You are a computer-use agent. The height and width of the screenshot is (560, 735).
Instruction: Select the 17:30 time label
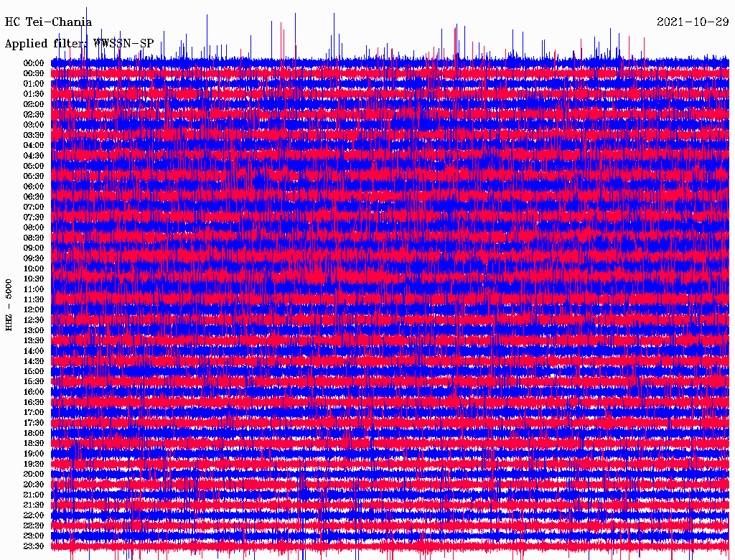pyautogui.click(x=34, y=423)
